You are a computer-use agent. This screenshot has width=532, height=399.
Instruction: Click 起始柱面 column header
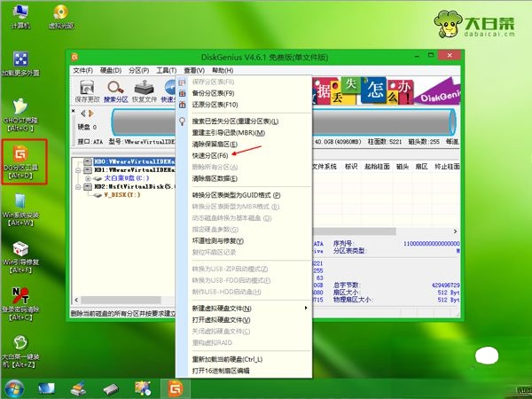coord(377,167)
